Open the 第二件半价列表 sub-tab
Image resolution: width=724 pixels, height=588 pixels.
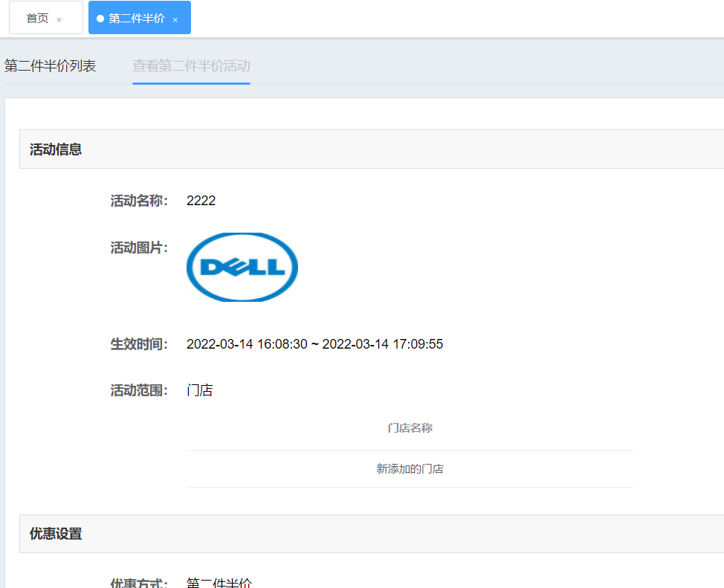point(51,65)
